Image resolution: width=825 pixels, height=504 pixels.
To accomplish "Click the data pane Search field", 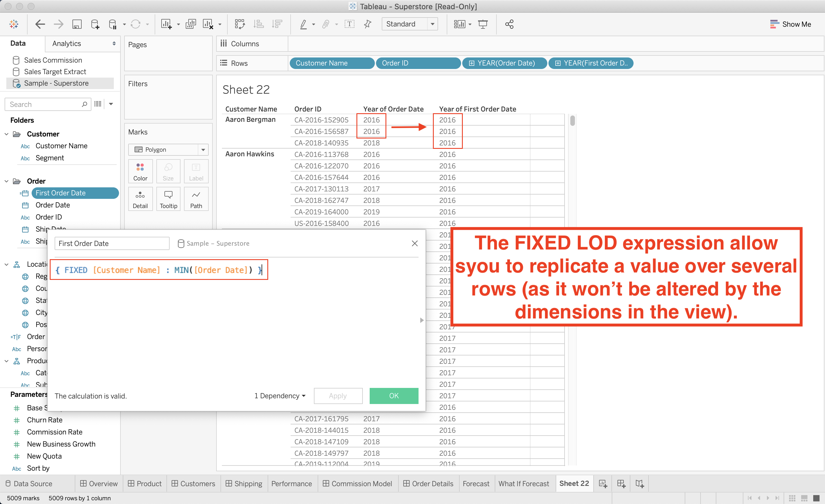I will tap(43, 104).
